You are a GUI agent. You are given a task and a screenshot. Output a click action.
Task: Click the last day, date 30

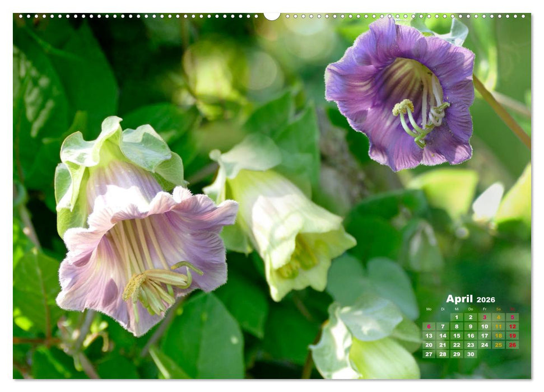pyautogui.click(x=471, y=354)
